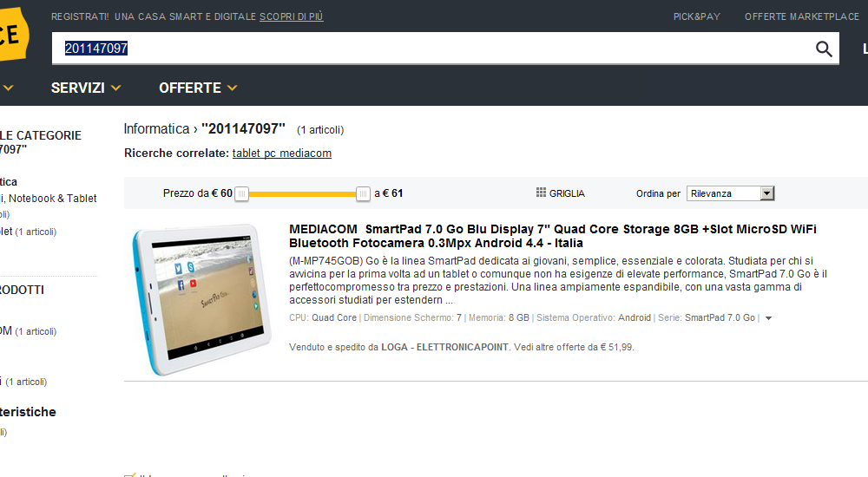Click seller LOGA - ELETTRONICAPOINT
Image resolution: width=868 pixels, height=477 pixels.
click(444, 347)
